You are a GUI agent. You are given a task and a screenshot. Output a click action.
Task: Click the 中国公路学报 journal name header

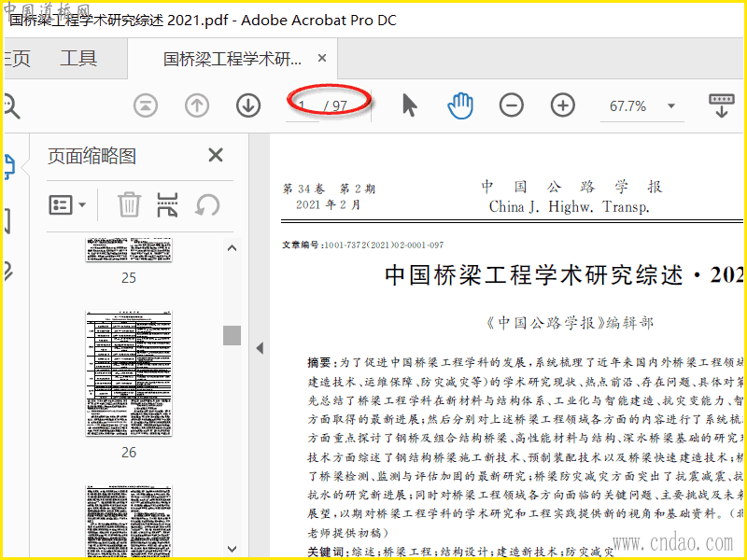pos(571,186)
